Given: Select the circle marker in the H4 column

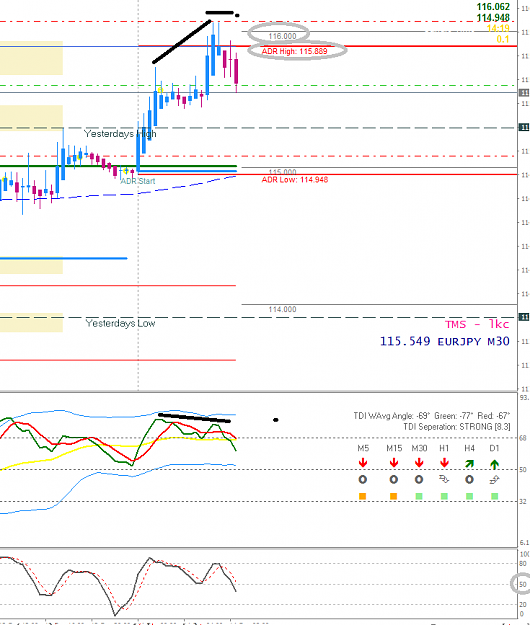Looking at the screenshot, I should (x=469, y=480).
